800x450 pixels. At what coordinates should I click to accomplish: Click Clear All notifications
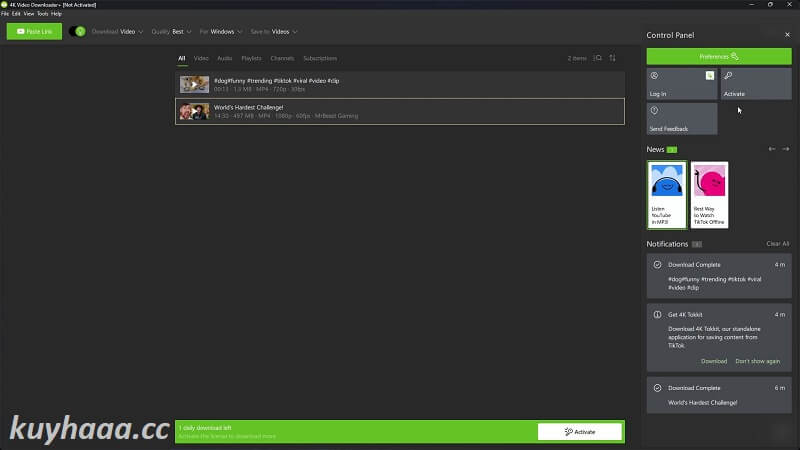778,244
